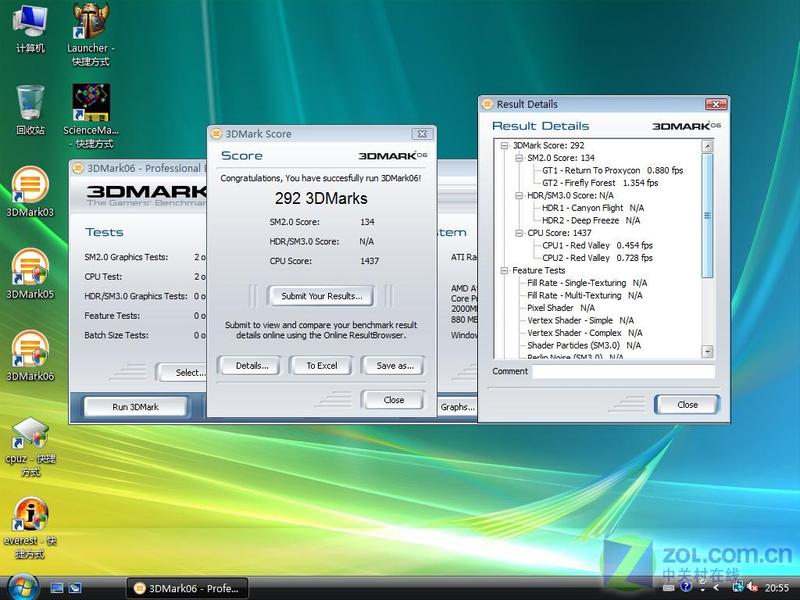Select the 3DMark05 desktop icon
Screen dimensions: 800x600
pos(30,273)
